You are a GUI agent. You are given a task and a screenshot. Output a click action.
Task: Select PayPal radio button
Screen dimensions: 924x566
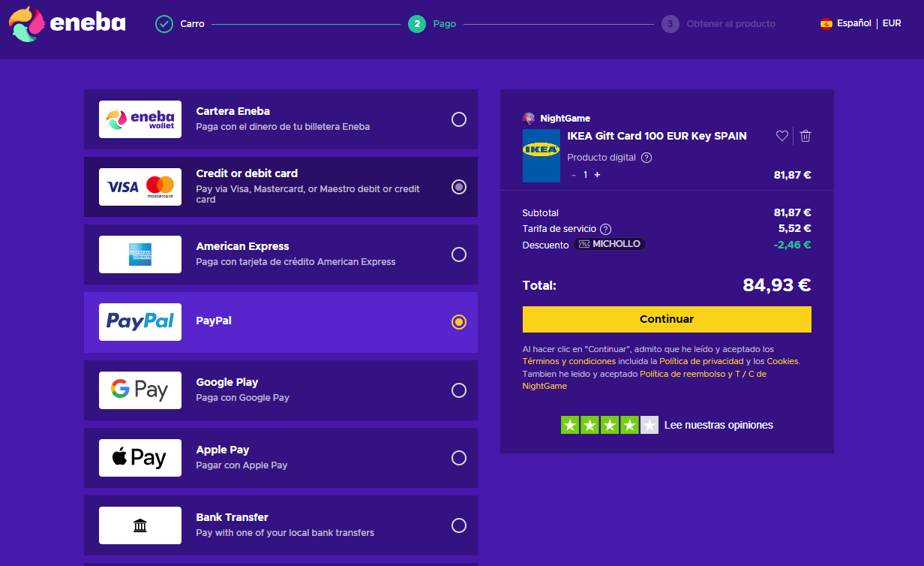coord(459,322)
